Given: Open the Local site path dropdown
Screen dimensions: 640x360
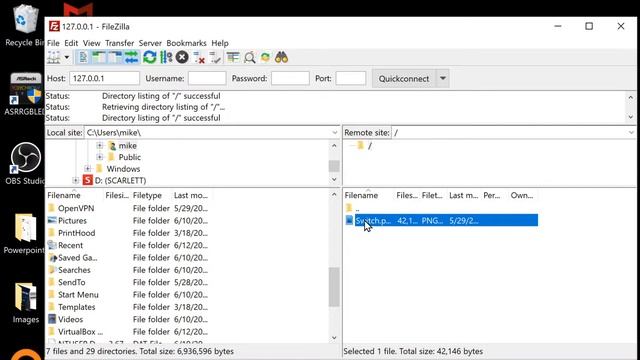Looking at the screenshot, I should pos(335,133).
